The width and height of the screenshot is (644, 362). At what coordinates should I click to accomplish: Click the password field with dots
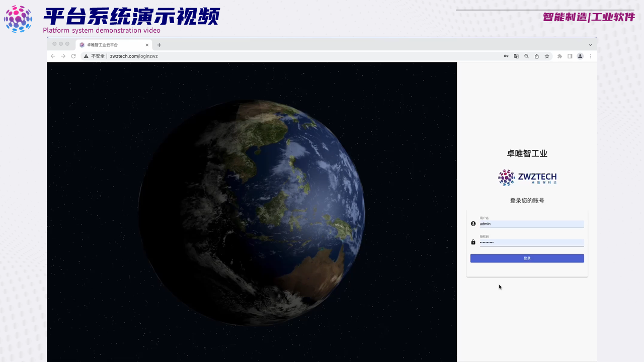(x=531, y=242)
